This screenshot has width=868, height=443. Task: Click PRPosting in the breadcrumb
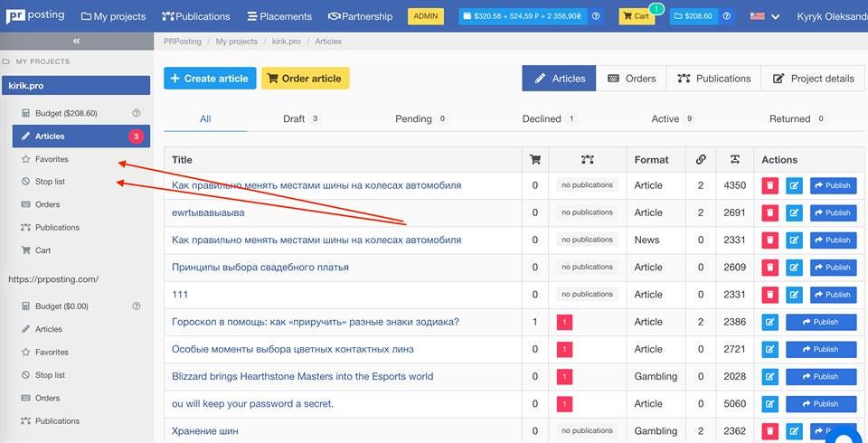pyautogui.click(x=183, y=42)
